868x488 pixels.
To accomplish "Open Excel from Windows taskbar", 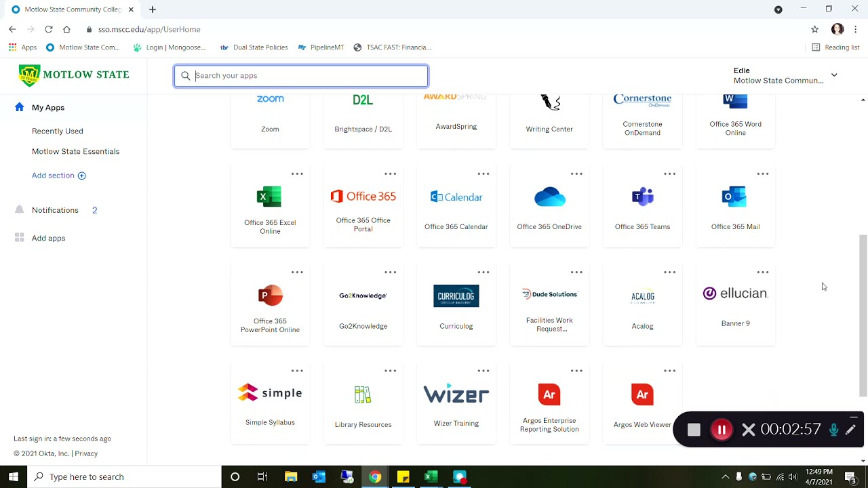I will pyautogui.click(x=431, y=477).
